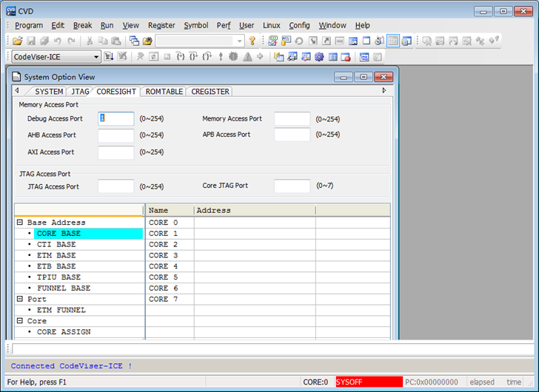This screenshot has height=392, width=539.
Task: Click the window with red record dot icon
Action: (346, 57)
